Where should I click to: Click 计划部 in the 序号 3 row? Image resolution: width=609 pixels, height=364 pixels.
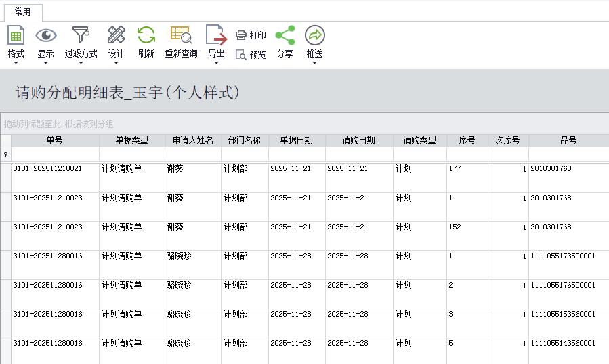click(235, 315)
